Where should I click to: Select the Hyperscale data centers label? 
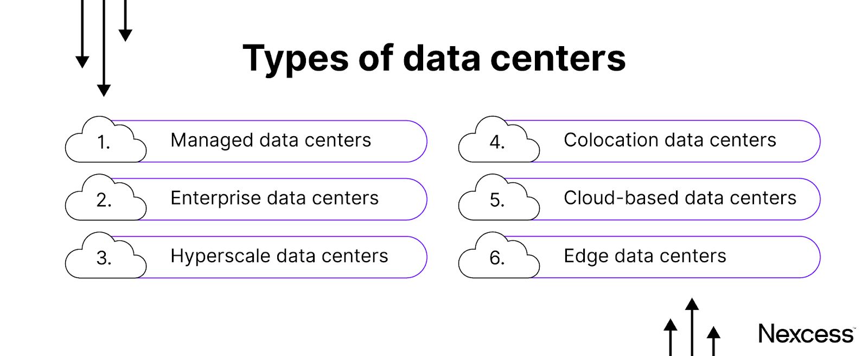[279, 257]
